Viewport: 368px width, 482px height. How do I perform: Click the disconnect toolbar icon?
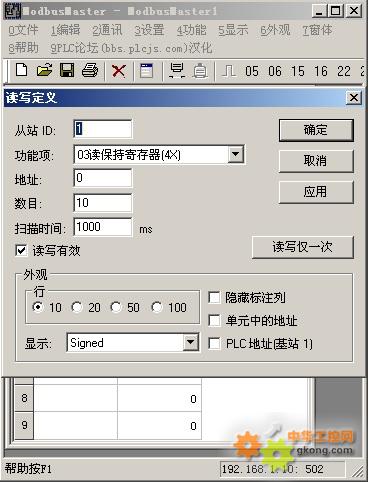pyautogui.click(x=200, y=70)
